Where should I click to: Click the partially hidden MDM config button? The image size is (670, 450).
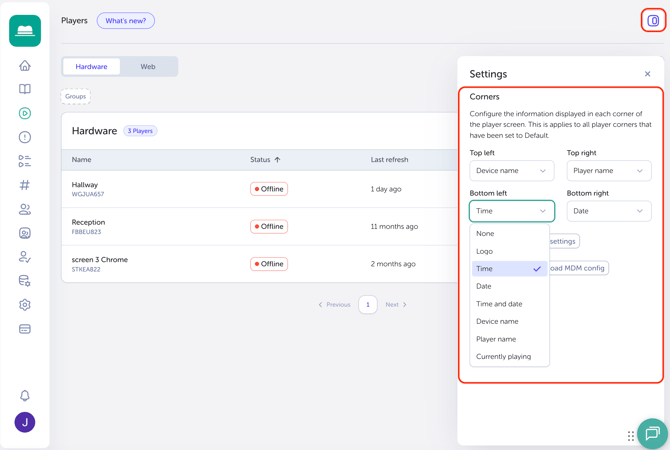[x=579, y=268]
